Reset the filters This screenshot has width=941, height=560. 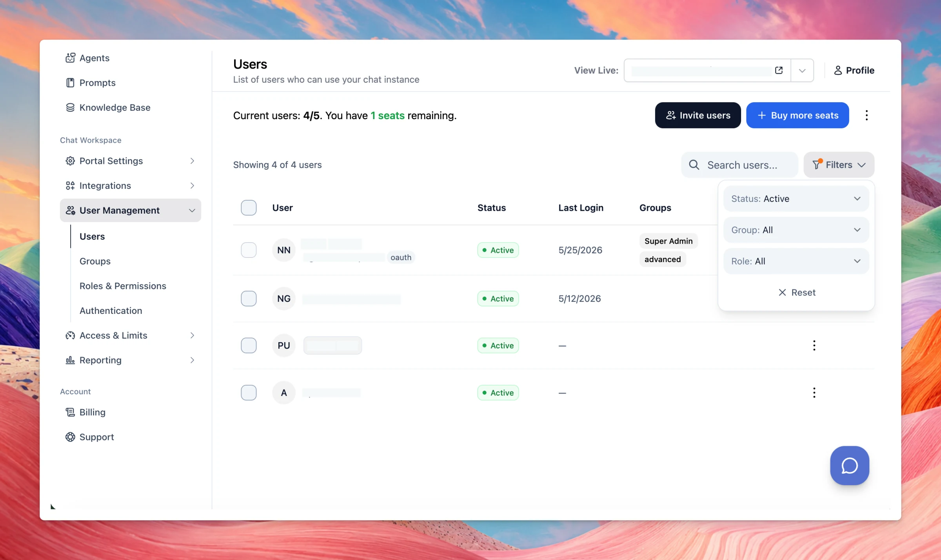[x=796, y=293]
